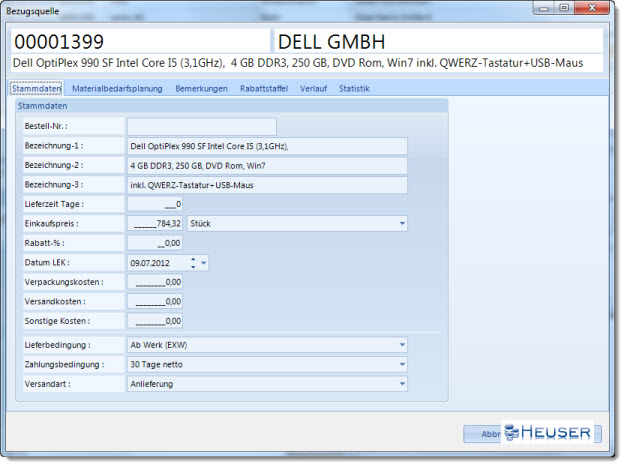
Task: Click the Lieferbedingung label
Action: [57, 345]
